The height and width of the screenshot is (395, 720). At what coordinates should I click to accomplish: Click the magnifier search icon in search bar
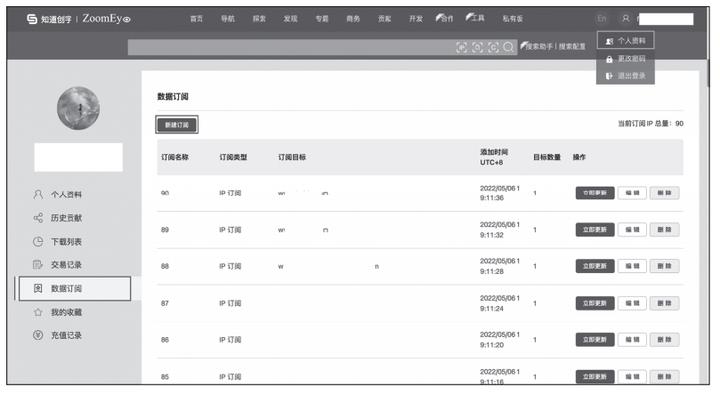point(508,47)
